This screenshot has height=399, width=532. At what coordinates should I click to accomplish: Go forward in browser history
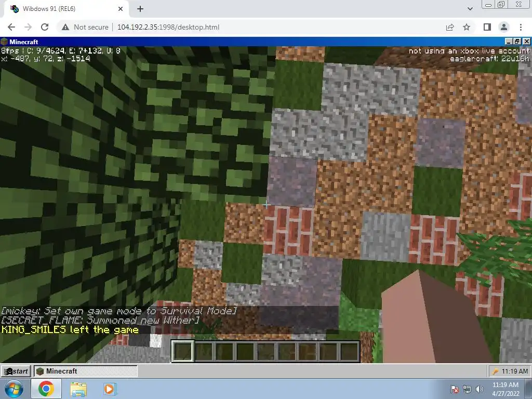tap(28, 27)
